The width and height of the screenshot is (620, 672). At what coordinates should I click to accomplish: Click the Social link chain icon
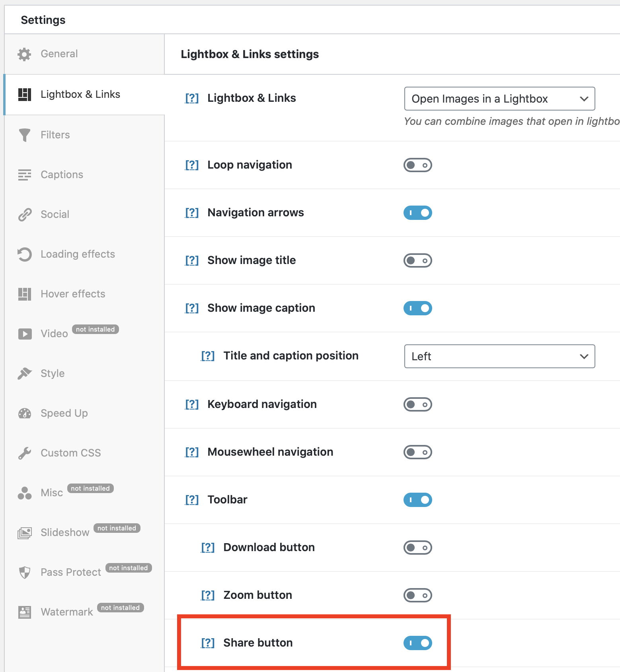coord(24,214)
